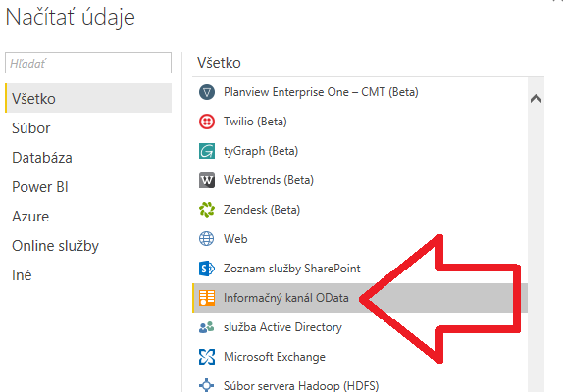Click the Planview Enterprise One connector icon
This screenshot has width=563, height=392.
(x=207, y=92)
